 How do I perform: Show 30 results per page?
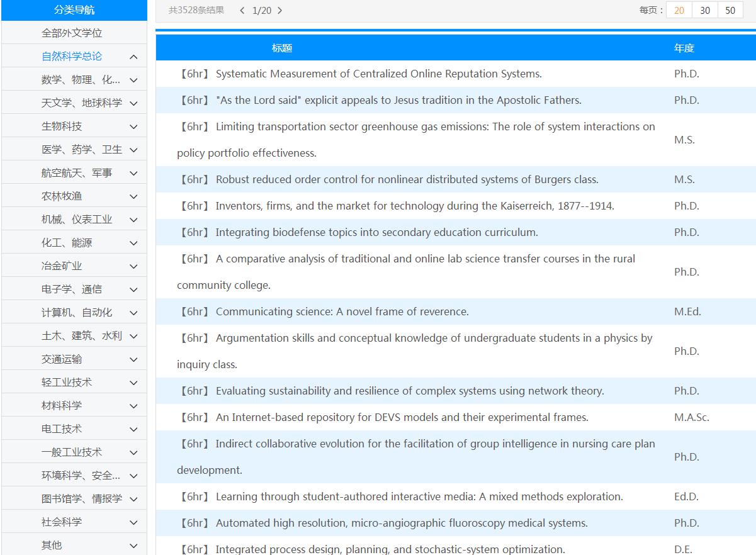coord(705,10)
